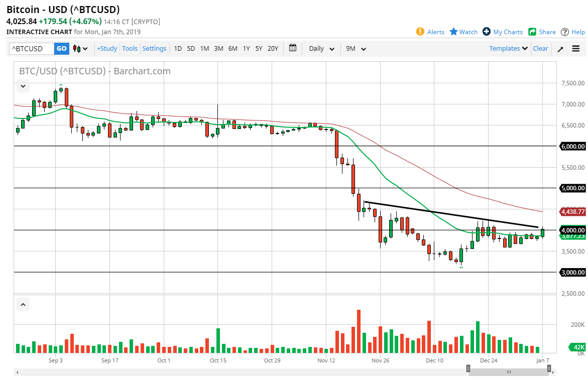Click the Clear button
Viewport: 588px width, 380px height.
coord(540,49)
